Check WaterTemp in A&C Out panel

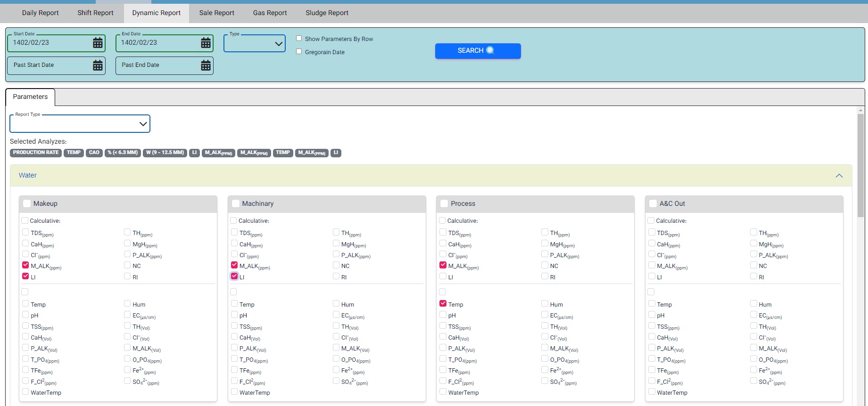(x=652, y=392)
